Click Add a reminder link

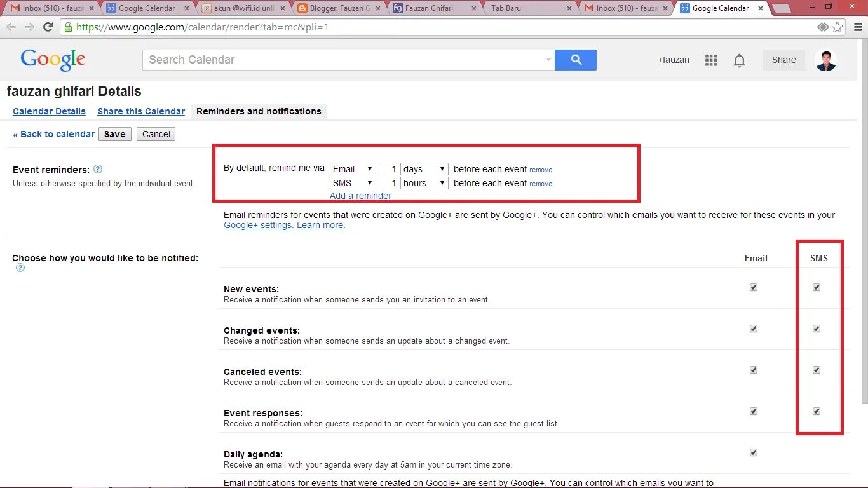[x=360, y=196]
